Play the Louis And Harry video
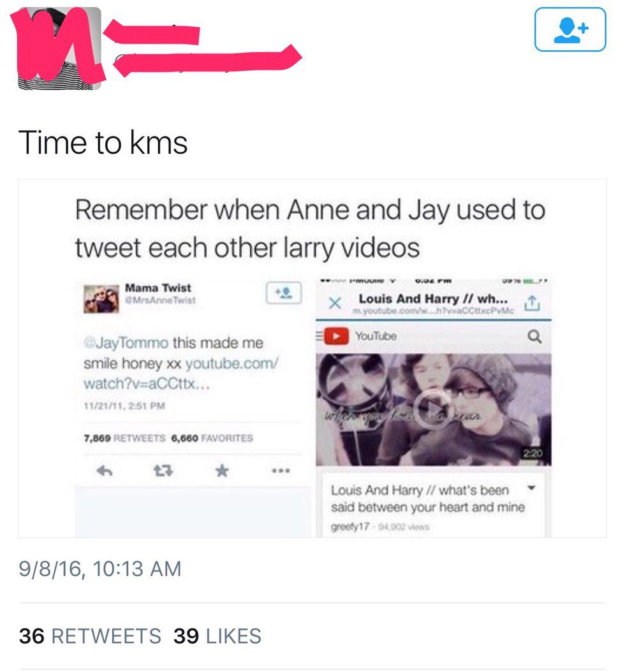625x672 pixels. (x=432, y=409)
